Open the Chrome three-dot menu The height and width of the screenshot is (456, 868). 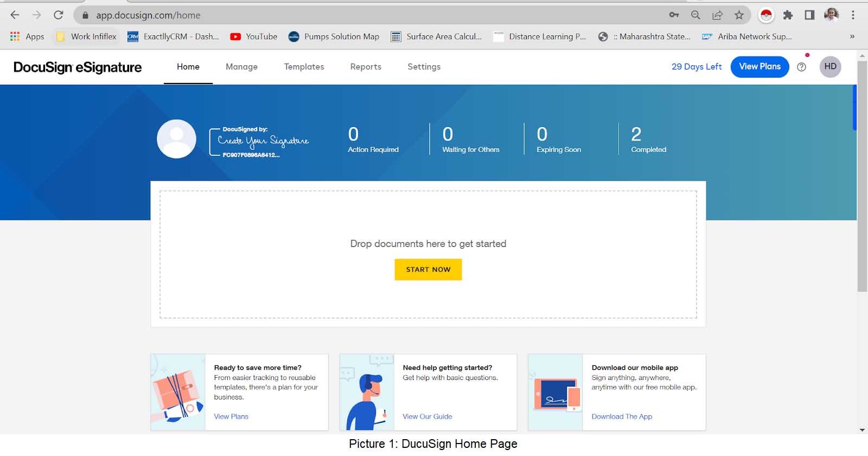click(x=853, y=15)
